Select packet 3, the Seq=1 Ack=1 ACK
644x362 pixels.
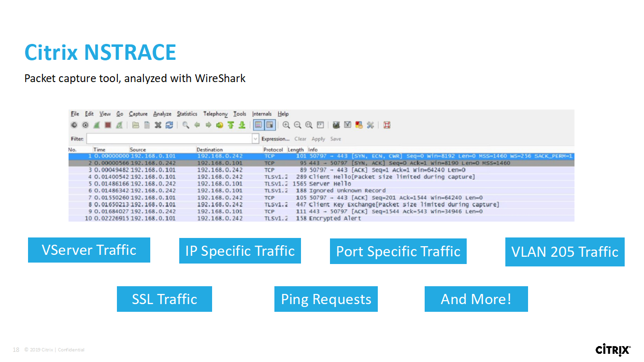[321, 170]
